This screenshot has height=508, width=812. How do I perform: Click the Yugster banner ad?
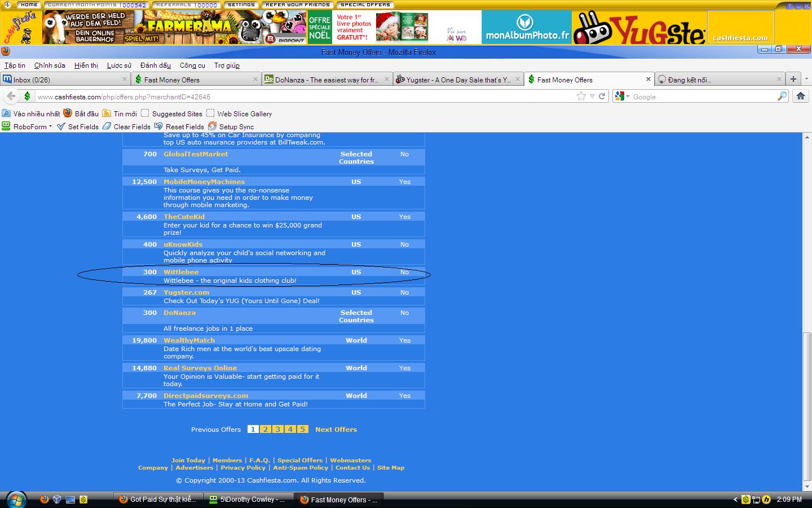tap(639, 27)
